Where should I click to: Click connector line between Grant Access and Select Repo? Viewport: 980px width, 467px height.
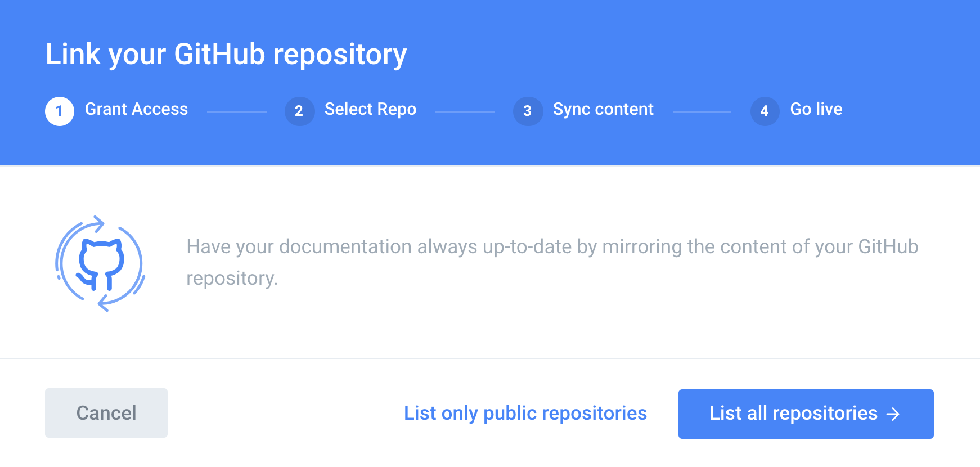tap(237, 112)
